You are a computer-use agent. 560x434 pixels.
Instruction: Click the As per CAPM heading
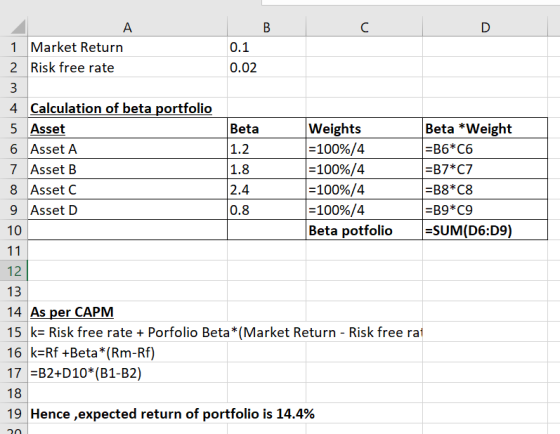click(x=72, y=312)
